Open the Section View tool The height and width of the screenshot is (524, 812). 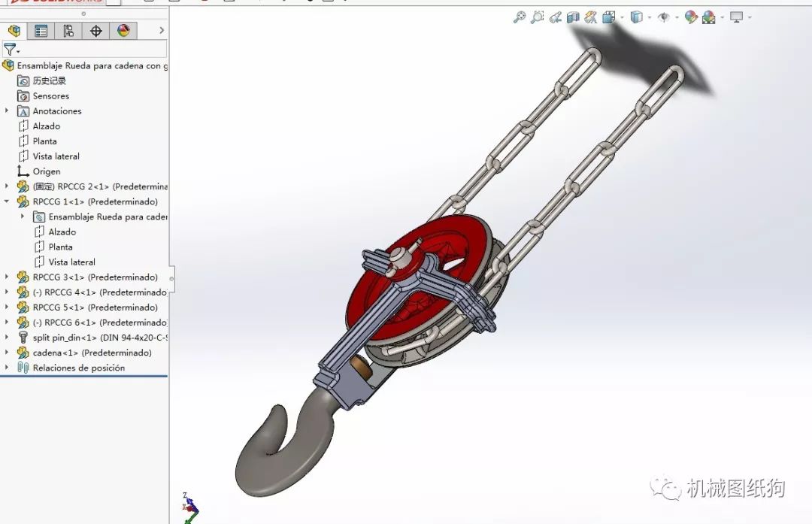click(x=573, y=17)
